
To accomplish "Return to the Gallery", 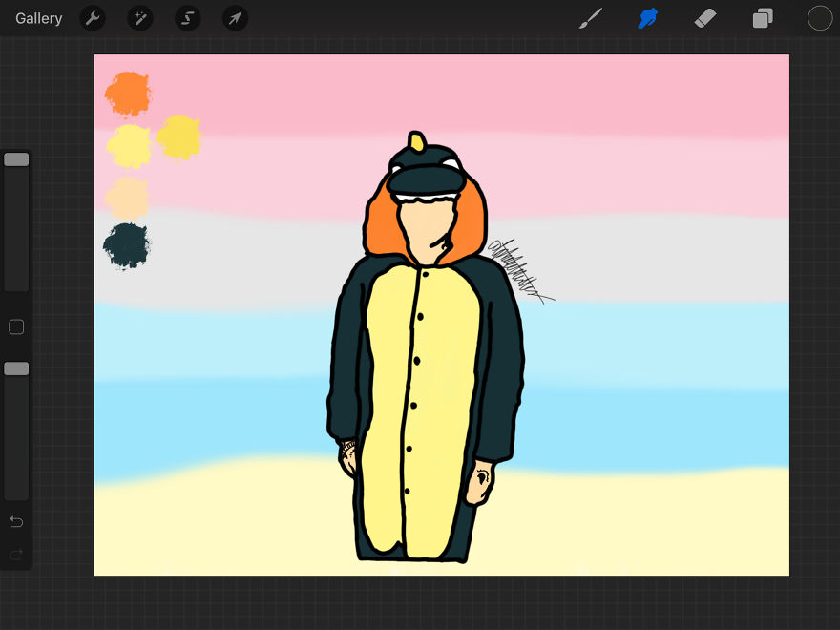I will 38,17.
